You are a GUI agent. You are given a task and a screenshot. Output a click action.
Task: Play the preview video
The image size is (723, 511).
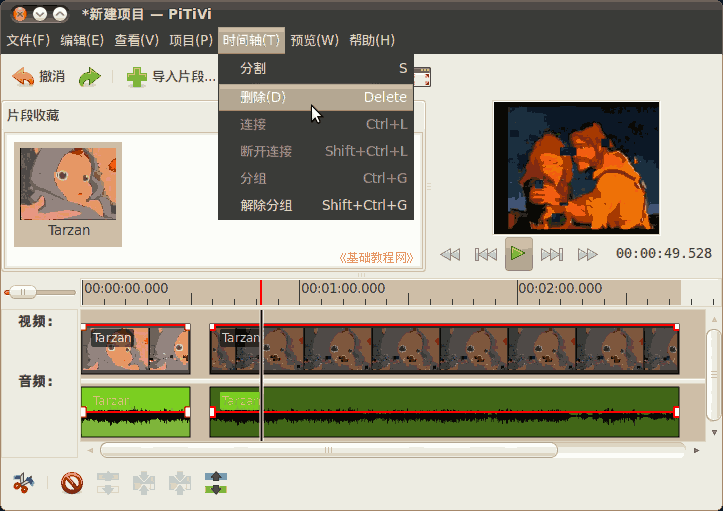pos(519,254)
